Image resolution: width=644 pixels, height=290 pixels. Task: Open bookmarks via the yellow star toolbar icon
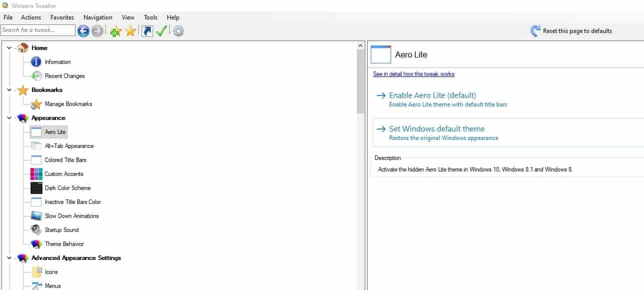(130, 31)
